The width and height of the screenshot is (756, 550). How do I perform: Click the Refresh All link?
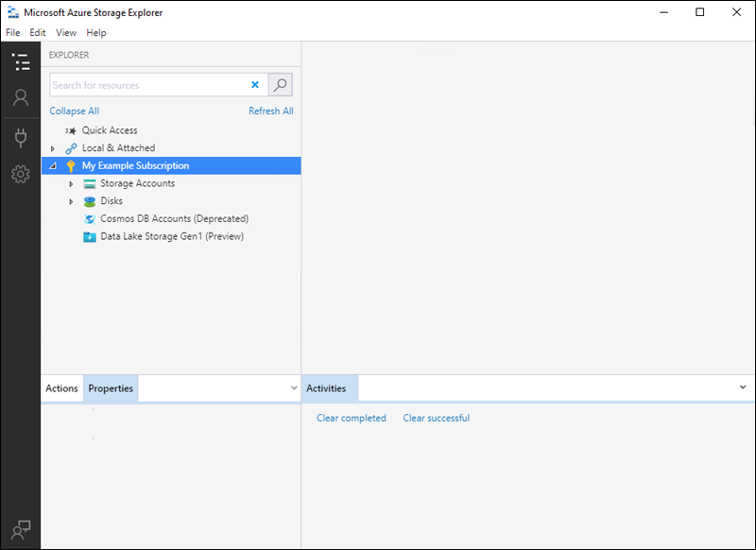(271, 111)
